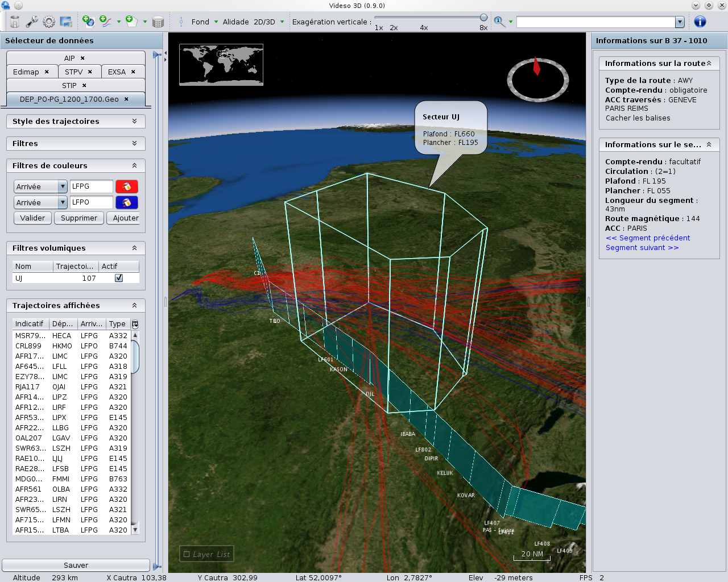Screen dimensions: 728x582
Task: Collapse Informations sur le segment panel
Action: click(709, 144)
